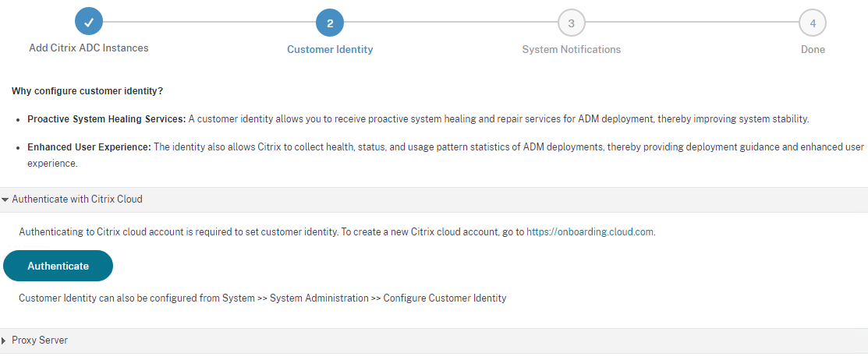Click progress line between steps 3 and 4
The image size is (868, 360).
click(x=692, y=23)
